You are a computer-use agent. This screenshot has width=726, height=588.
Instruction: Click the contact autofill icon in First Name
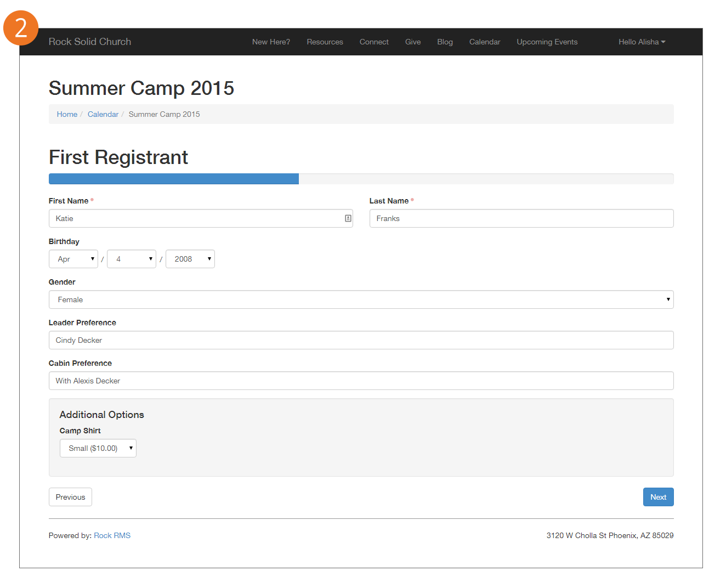348,218
